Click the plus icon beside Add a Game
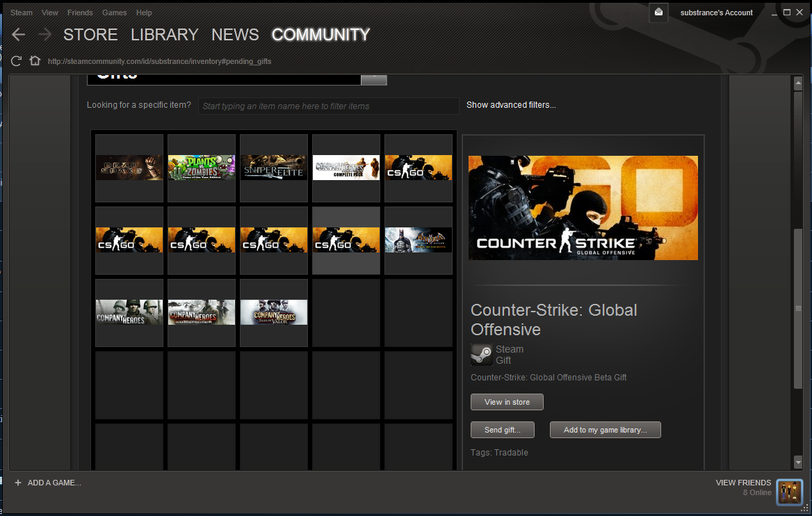Viewport: 812px width, 516px height. (18, 483)
